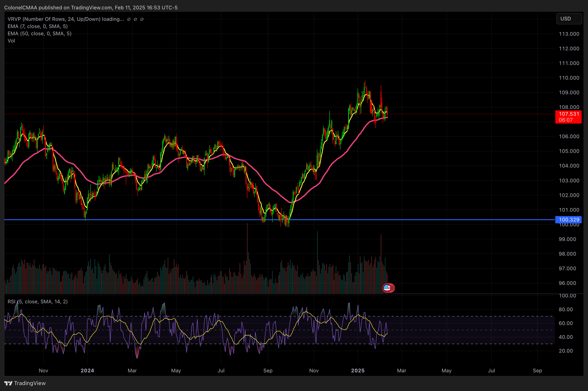Select the EMA 50 indicator legend
This screenshot has width=588, height=391.
point(39,34)
